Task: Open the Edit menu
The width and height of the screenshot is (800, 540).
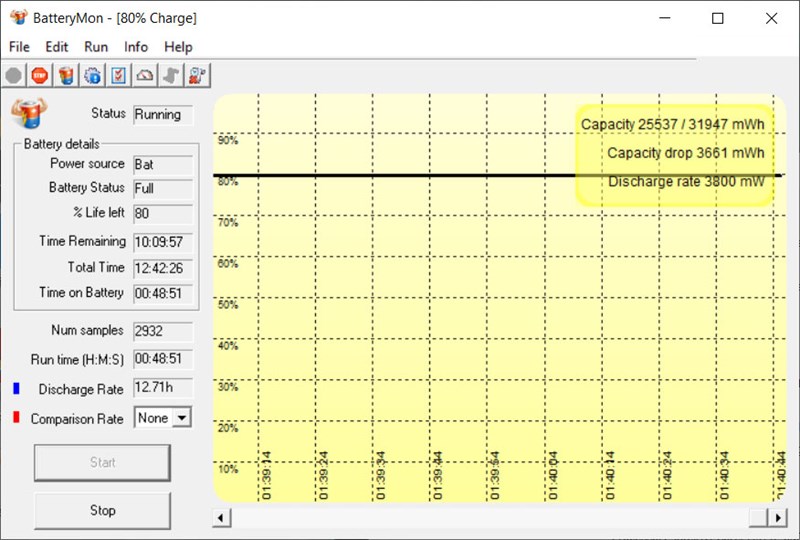Action: coord(57,47)
